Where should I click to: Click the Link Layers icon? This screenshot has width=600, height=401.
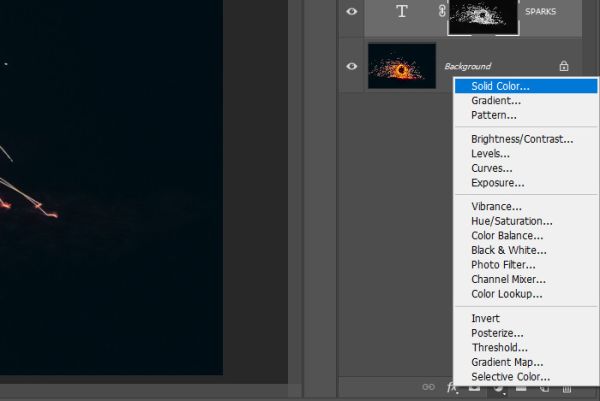click(x=428, y=387)
